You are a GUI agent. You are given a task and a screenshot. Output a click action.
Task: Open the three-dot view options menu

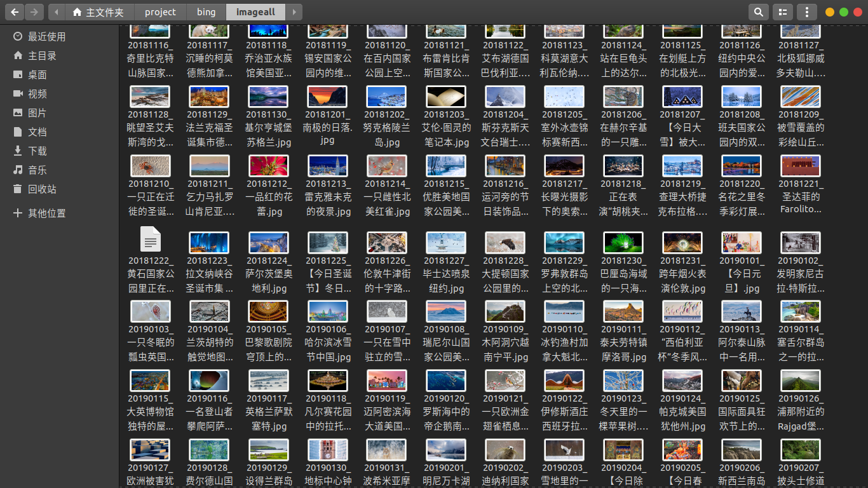click(x=806, y=12)
